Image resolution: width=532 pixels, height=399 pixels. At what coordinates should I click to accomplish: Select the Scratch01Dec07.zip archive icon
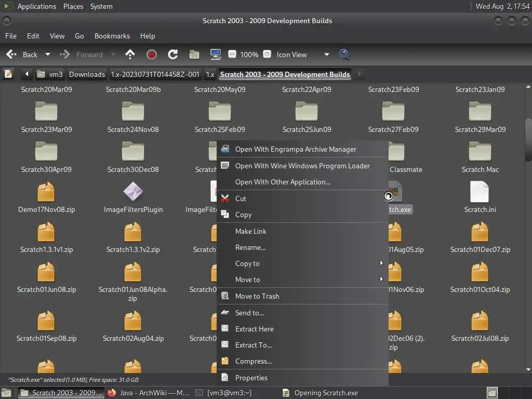(x=480, y=232)
